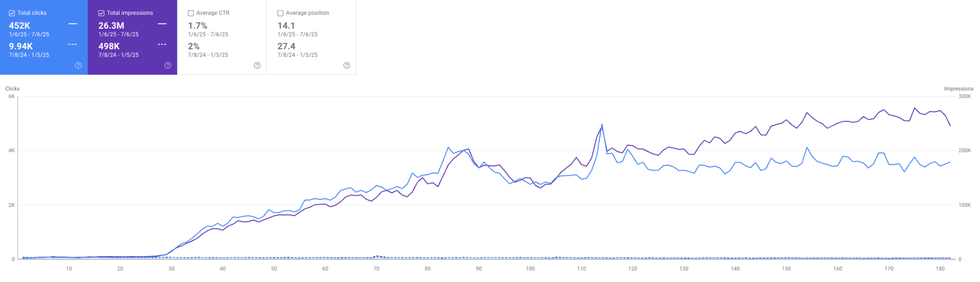Viewport: 980px width, 282px height.
Task: Enable the Average position checkbox
Action: (280, 13)
